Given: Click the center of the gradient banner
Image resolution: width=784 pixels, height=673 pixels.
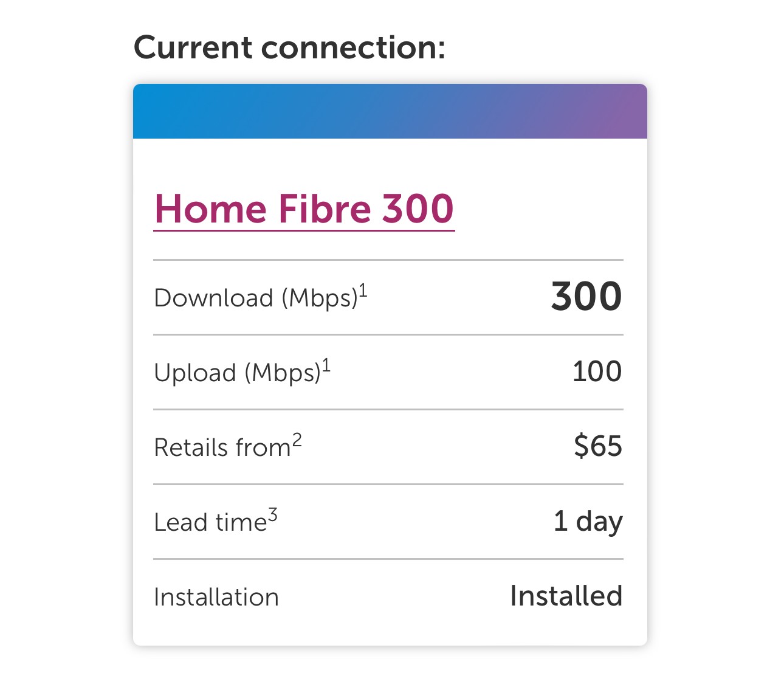Looking at the screenshot, I should 390,112.
